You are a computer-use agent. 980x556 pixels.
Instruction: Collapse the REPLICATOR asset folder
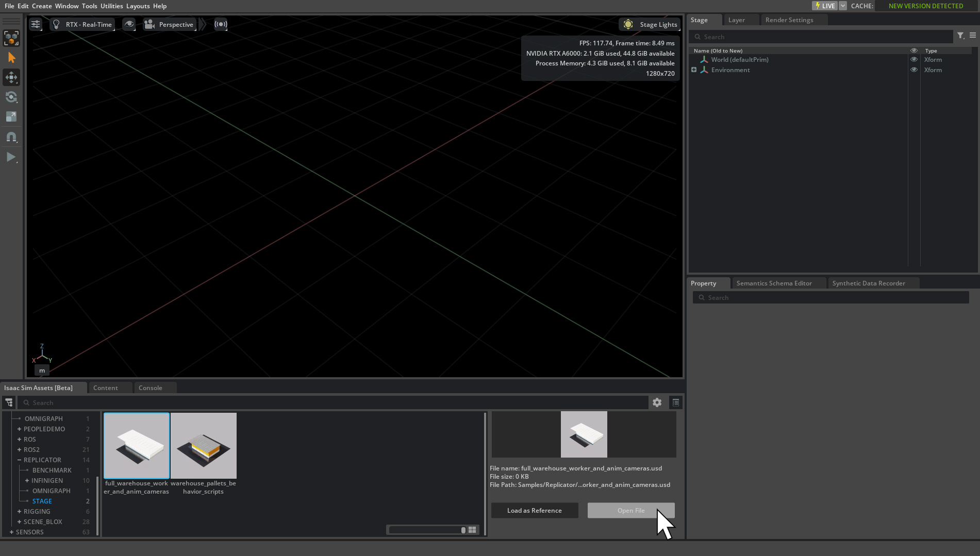[x=19, y=460]
